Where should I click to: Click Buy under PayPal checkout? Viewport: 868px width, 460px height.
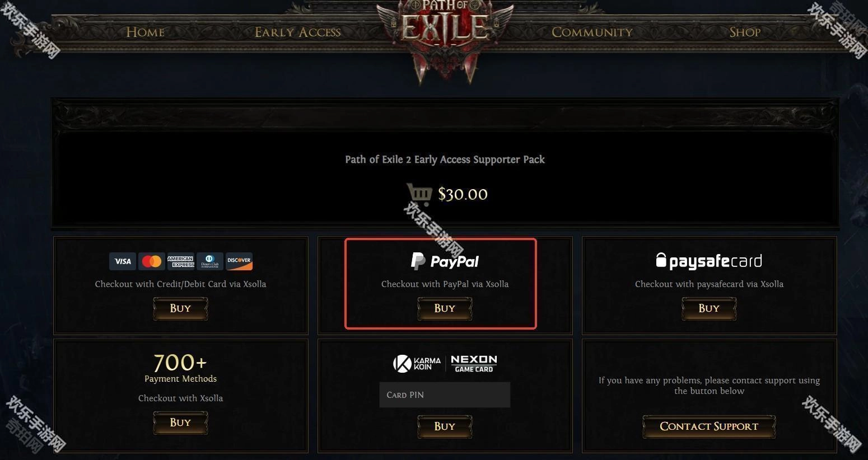pos(445,308)
